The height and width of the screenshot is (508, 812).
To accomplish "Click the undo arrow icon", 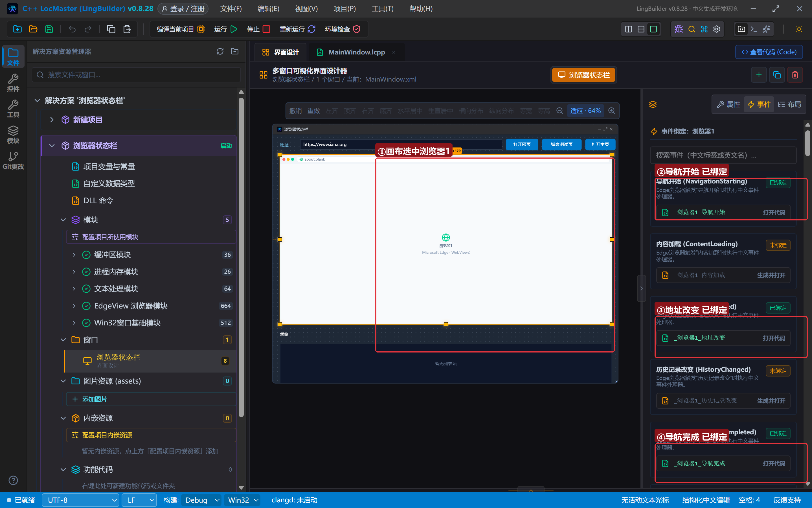I will 72,29.
